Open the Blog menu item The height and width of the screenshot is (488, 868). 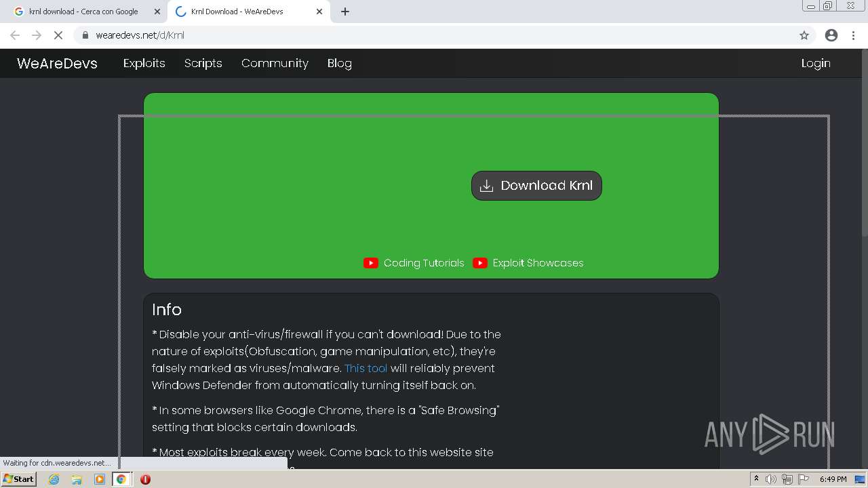(339, 63)
